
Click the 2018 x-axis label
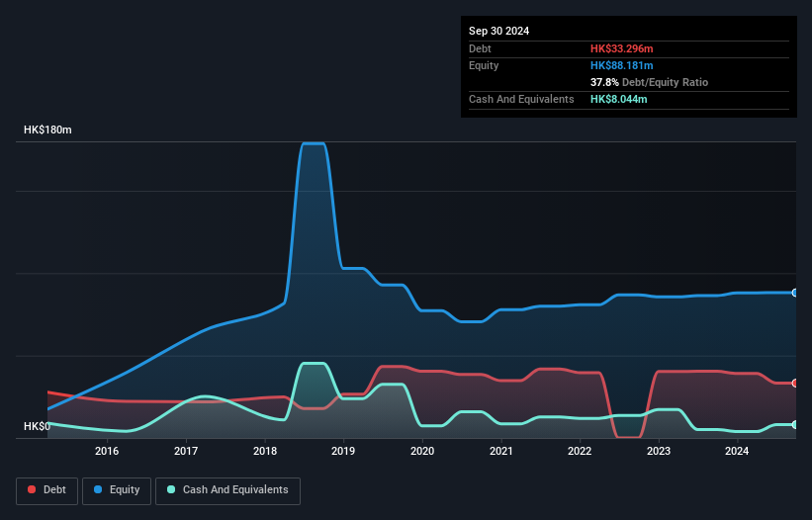pos(265,451)
